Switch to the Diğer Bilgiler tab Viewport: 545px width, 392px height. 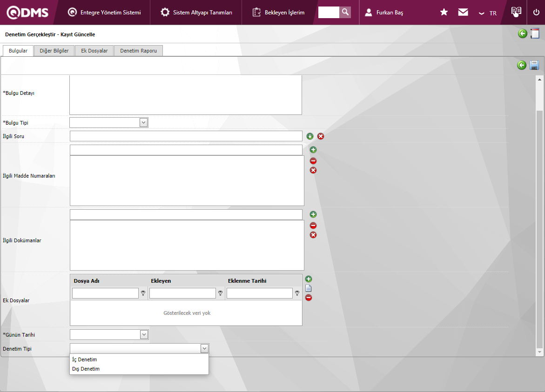tap(54, 51)
